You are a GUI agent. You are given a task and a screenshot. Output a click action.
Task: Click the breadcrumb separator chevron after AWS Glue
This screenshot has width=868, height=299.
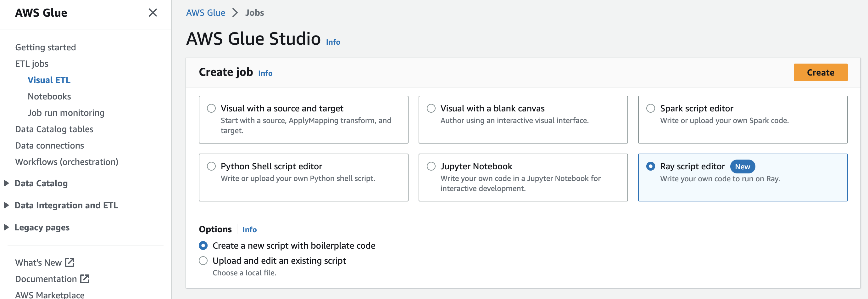tap(235, 13)
